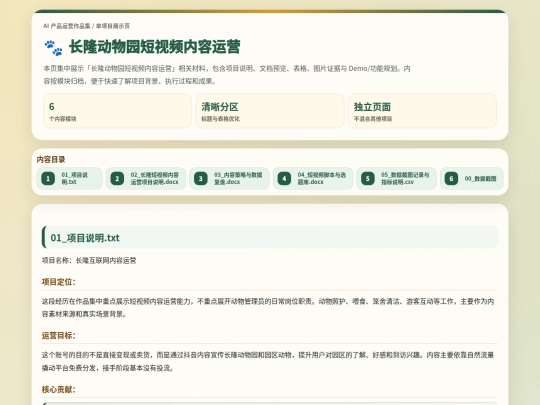Viewport: 540px width, 405px height.
Task: Click the "项目定位:" subheading
Action: 59,282
